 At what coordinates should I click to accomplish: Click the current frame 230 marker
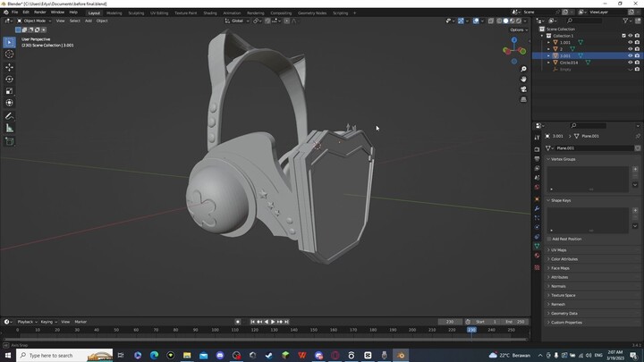(471, 330)
